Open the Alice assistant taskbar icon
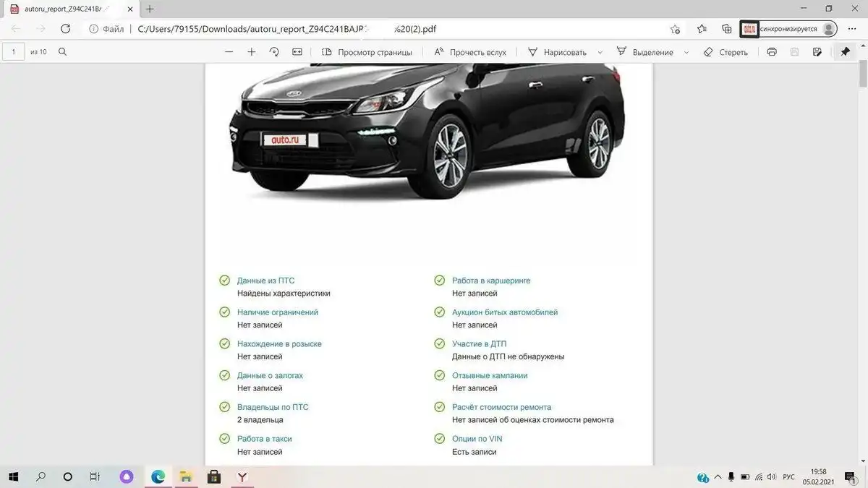The width and height of the screenshot is (868, 488). 127,476
